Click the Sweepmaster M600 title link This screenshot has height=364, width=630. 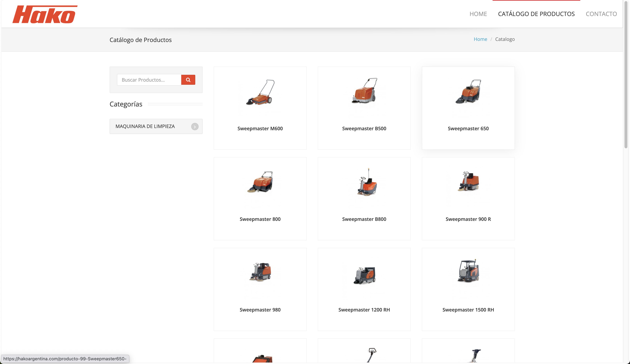[x=260, y=129]
